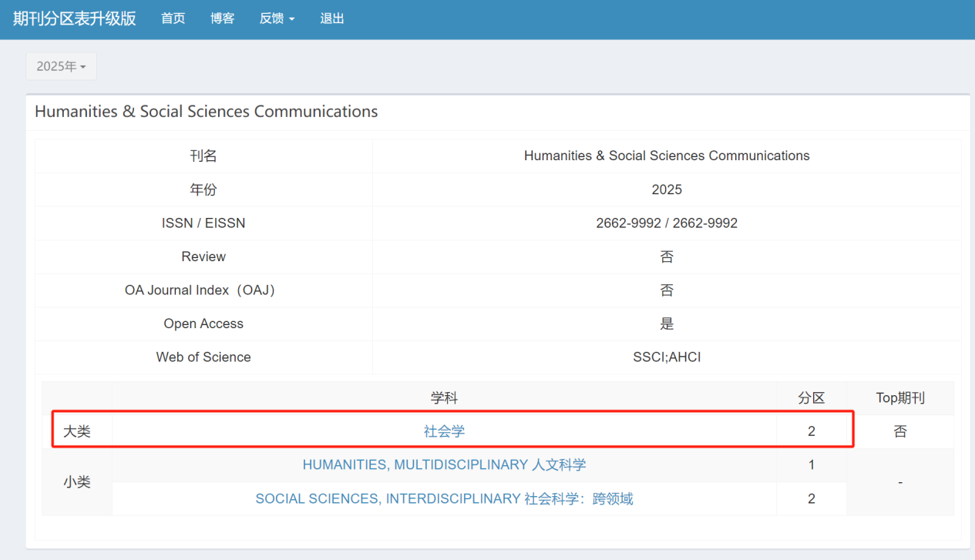Click the year value 2025 cell
The width and height of the screenshot is (975, 560).
(x=667, y=189)
